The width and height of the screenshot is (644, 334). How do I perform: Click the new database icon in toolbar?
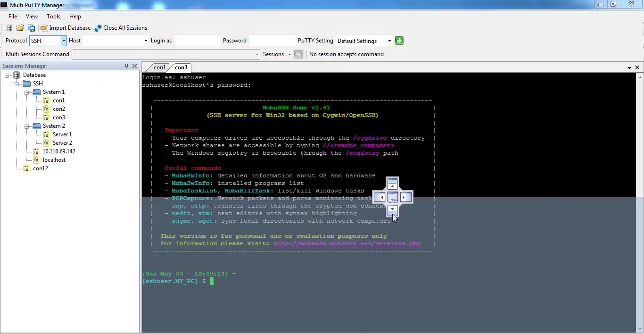pyautogui.click(x=9, y=28)
